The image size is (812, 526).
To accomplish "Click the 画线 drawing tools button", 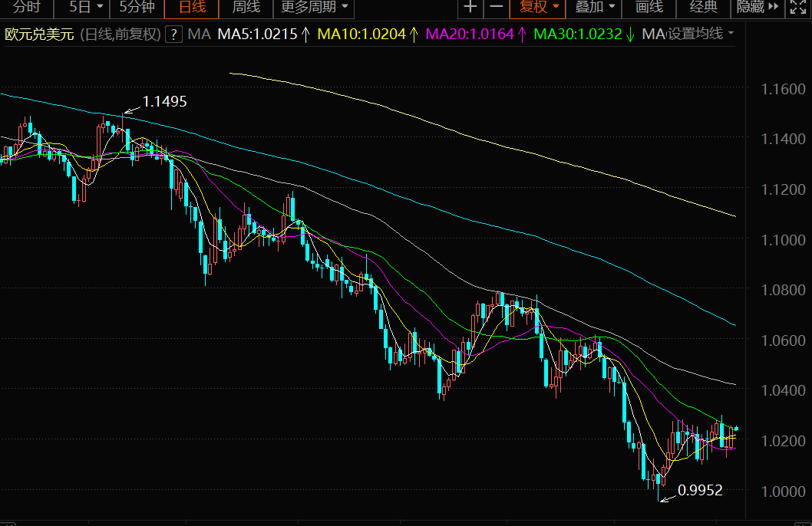I will 649,7.
